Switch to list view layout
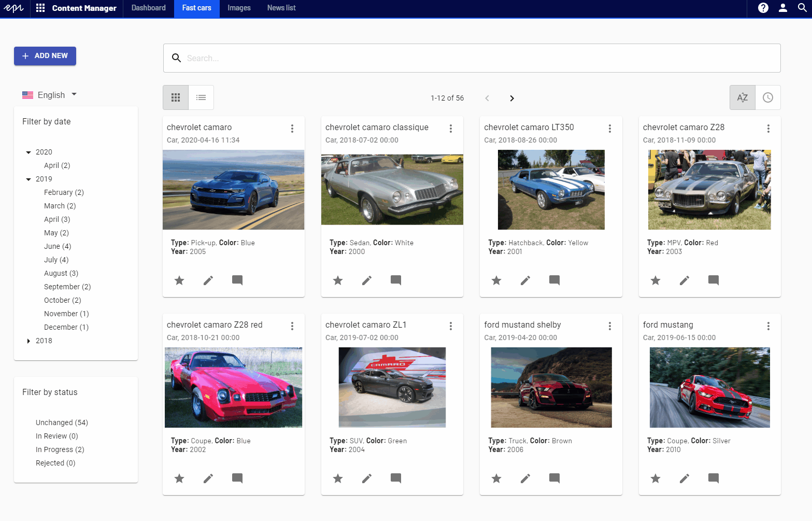 201,97
